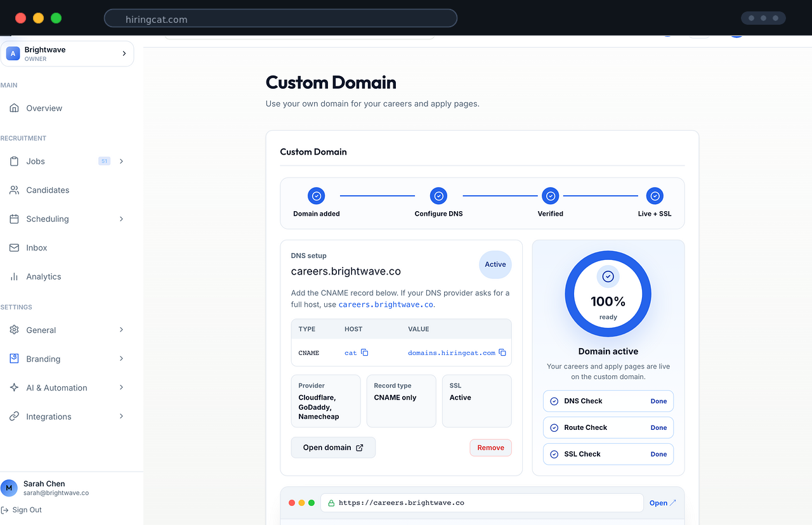Viewport: 812px width, 525px height.
Task: Click the Live + SSL step checkmark
Action: [655, 196]
